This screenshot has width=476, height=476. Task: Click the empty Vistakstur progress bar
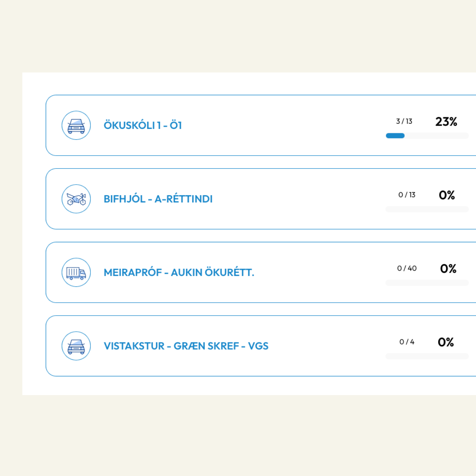(x=427, y=357)
